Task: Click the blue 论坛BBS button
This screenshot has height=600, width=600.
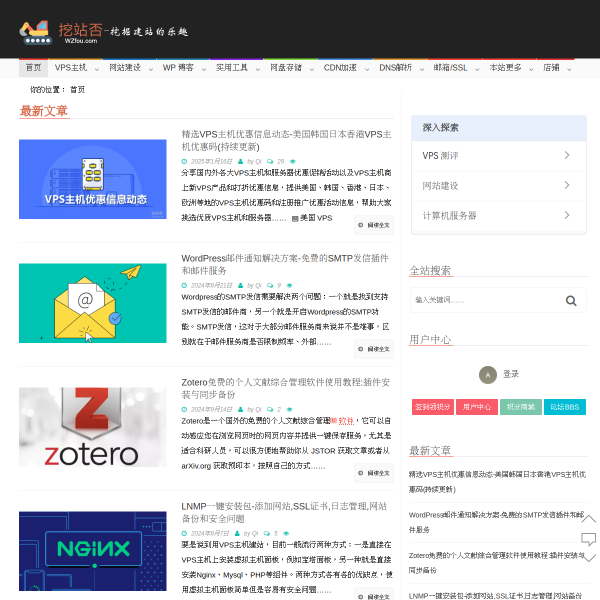Action: coord(565,407)
